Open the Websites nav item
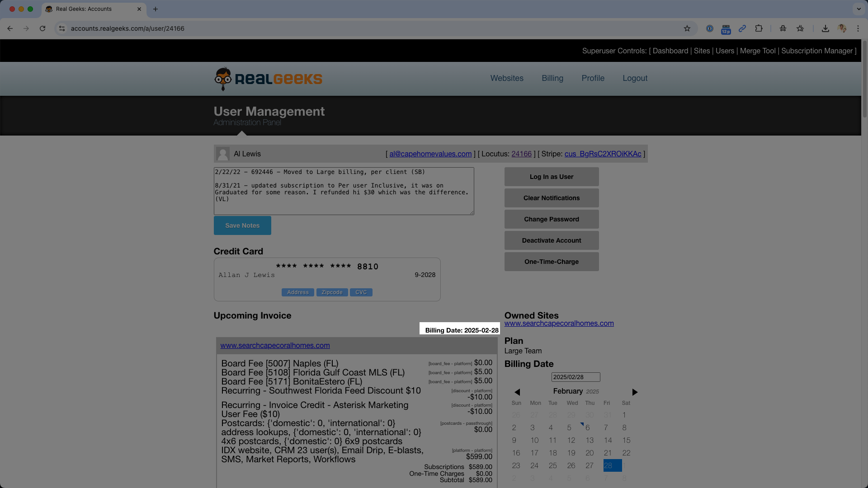The width and height of the screenshot is (868, 488). (507, 78)
